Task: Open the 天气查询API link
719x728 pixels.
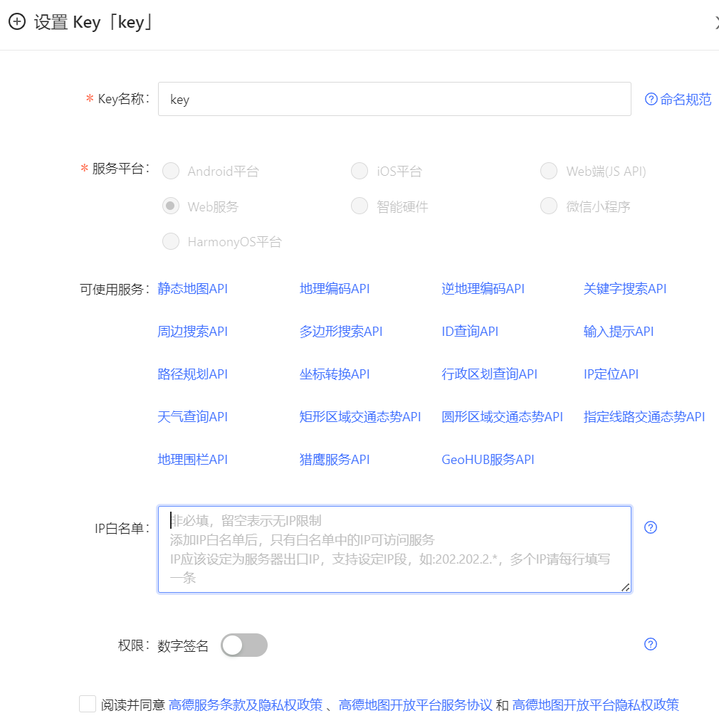Action: (x=193, y=417)
